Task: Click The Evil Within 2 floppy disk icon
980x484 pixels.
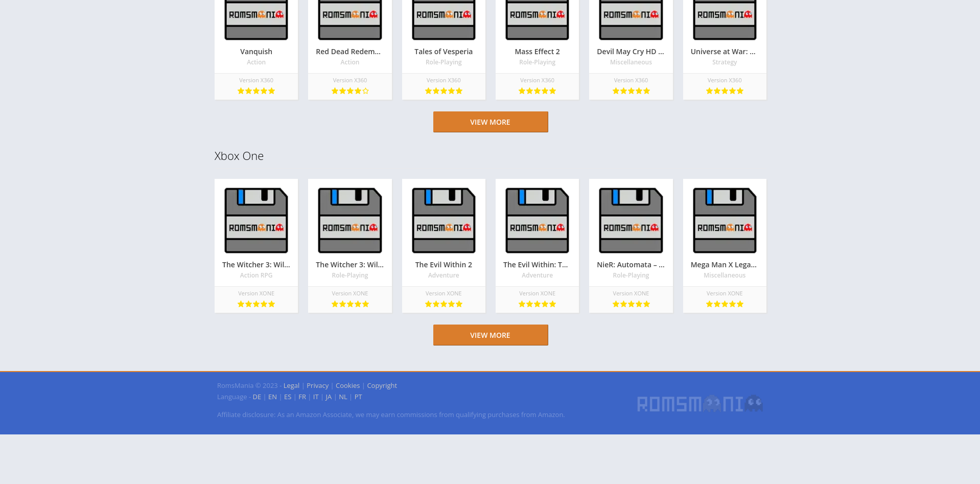Action: tap(444, 220)
